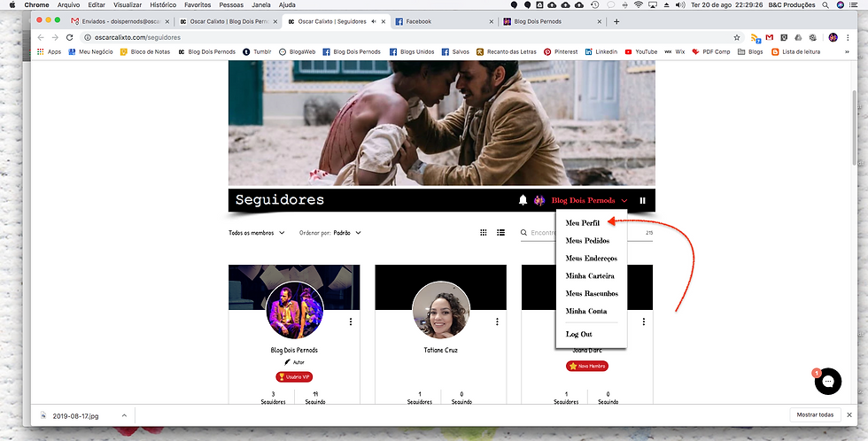Click the Blog Dois Pernods avatar icon
This screenshot has height=441, width=868.
539,200
